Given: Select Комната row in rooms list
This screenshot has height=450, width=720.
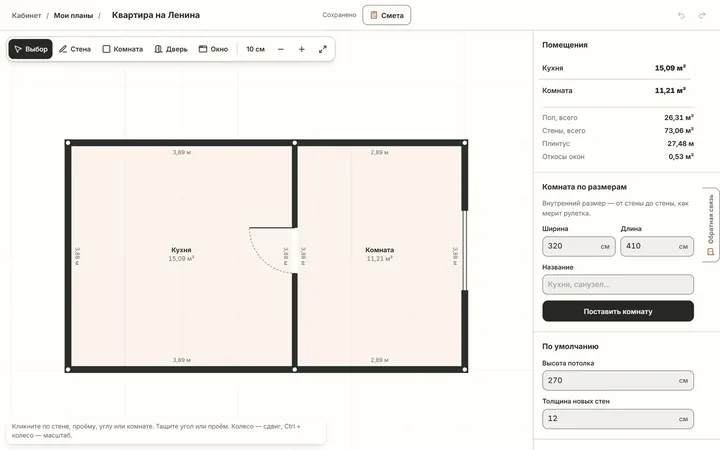Looking at the screenshot, I should click(614, 90).
